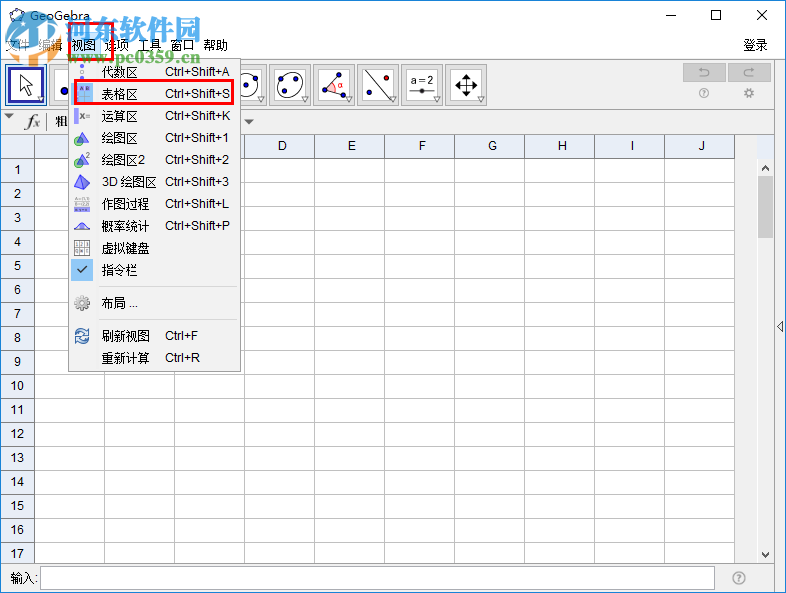This screenshot has width=786, height=593.
Task: Open toolbar help question mark icon
Action: pos(704,93)
